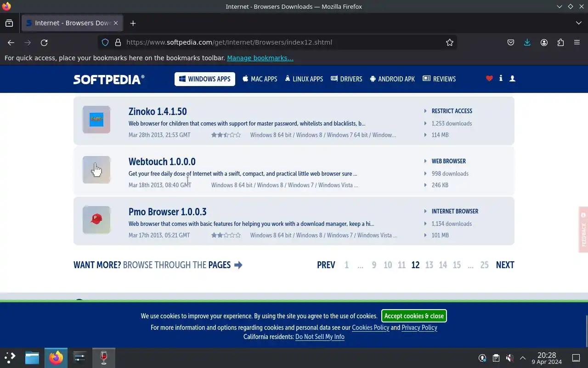Viewport: 588px width, 368px height.
Task: Go to NEXT page
Action: (x=505, y=265)
